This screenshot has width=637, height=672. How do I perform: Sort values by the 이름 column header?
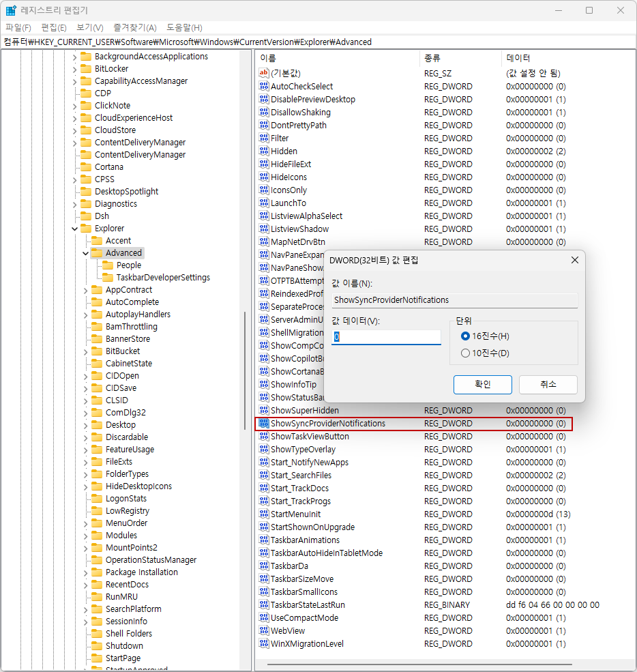337,58
